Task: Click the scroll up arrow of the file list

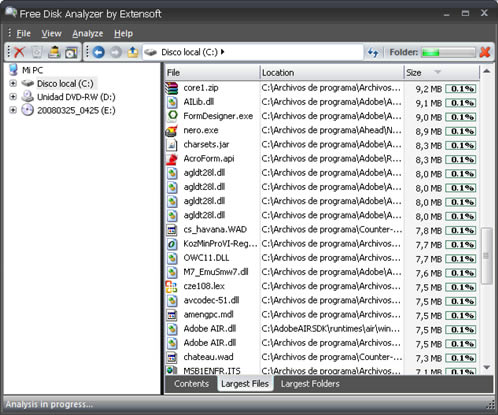Action: [x=487, y=71]
